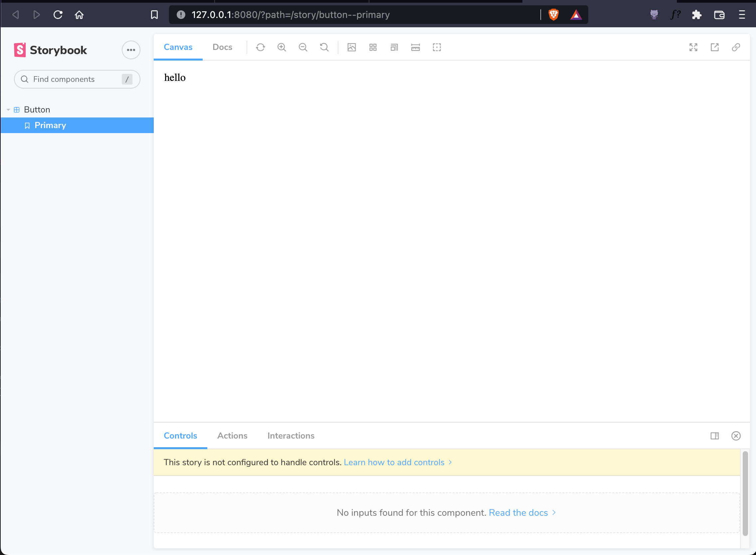The width and height of the screenshot is (756, 555).
Task: Zoom in on the canvas
Action: (x=282, y=47)
